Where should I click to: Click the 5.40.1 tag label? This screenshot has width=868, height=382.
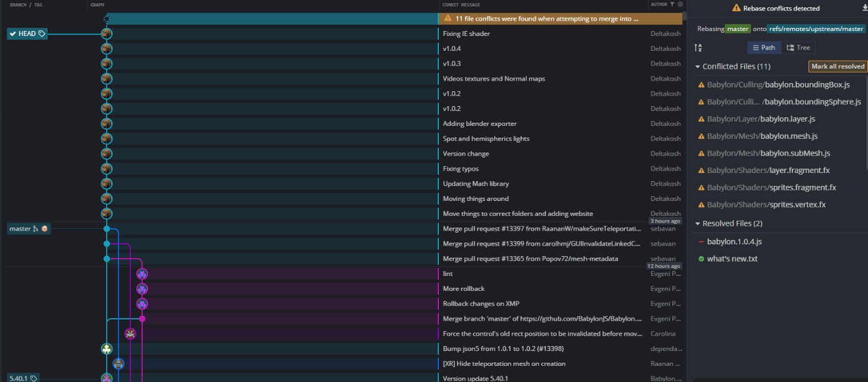pyautogui.click(x=24, y=378)
